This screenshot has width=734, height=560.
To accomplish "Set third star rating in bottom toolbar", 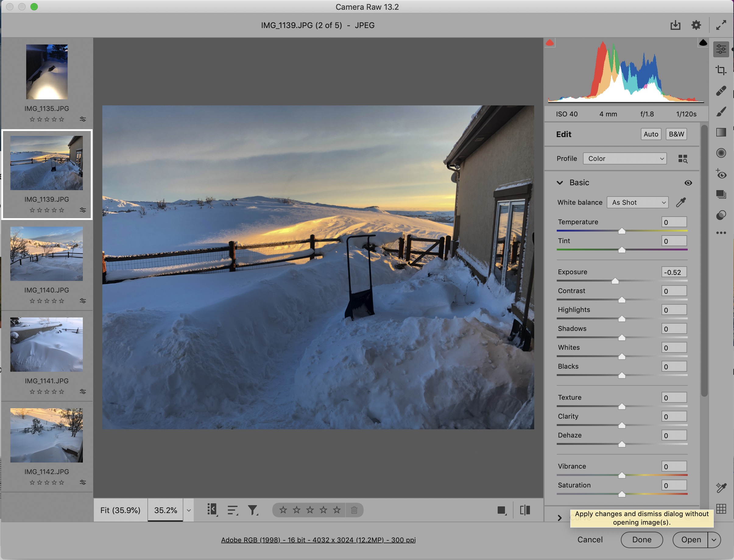I will coord(310,510).
